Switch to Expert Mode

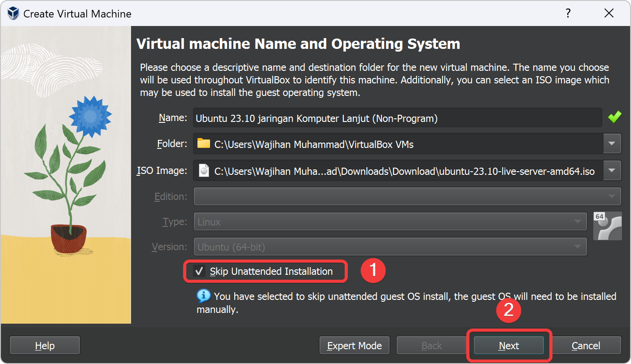pos(355,346)
